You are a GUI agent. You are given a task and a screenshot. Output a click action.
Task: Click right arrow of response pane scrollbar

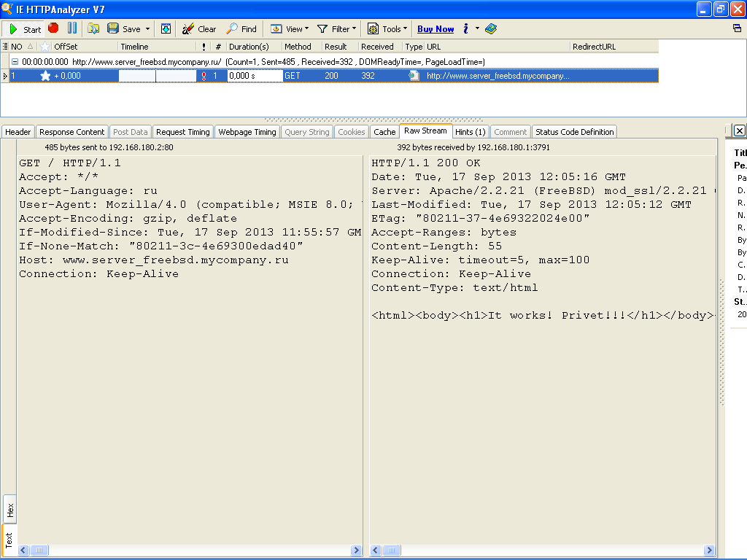[709, 550]
